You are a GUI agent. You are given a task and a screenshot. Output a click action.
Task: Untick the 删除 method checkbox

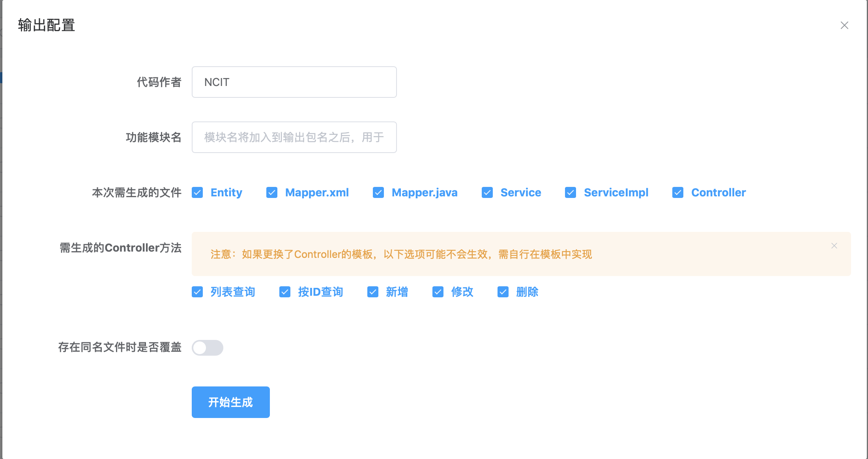coord(503,292)
